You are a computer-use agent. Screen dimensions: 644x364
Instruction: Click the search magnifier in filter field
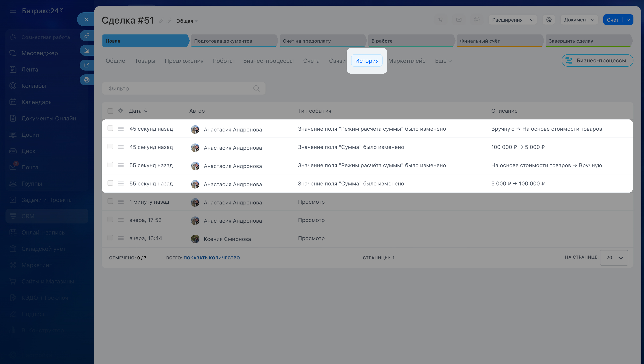(x=256, y=88)
